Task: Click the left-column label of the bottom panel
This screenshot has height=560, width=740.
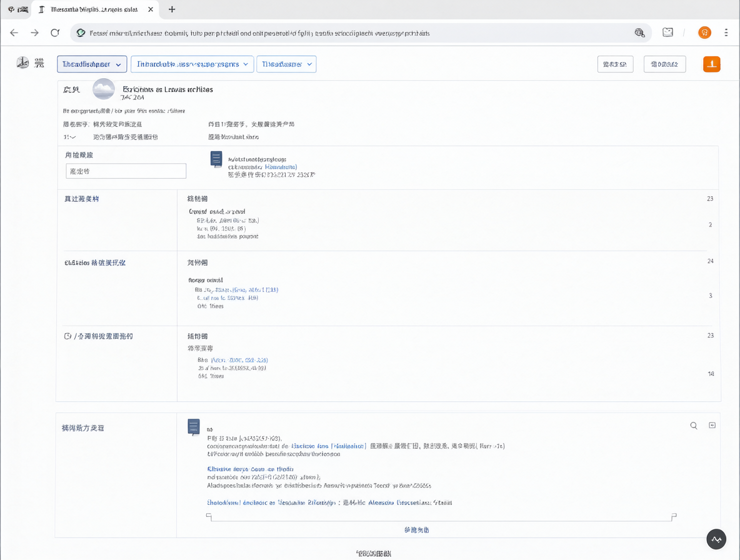Action: (83, 428)
